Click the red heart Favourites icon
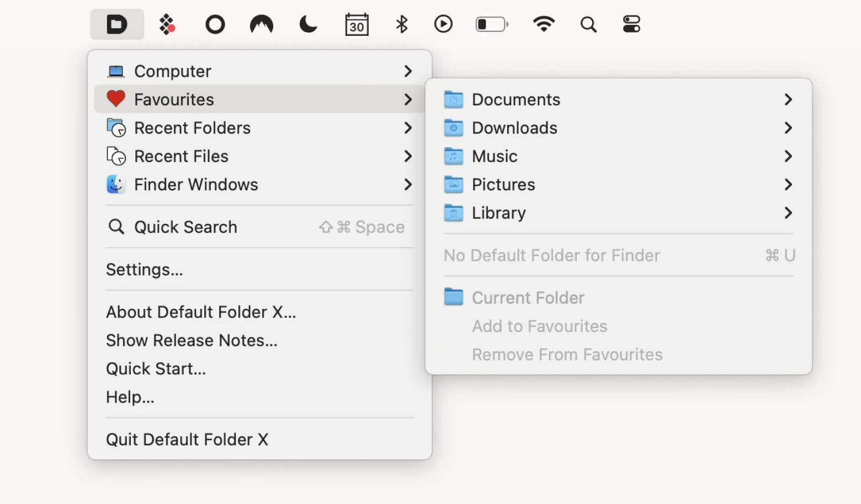861x504 pixels. (116, 99)
